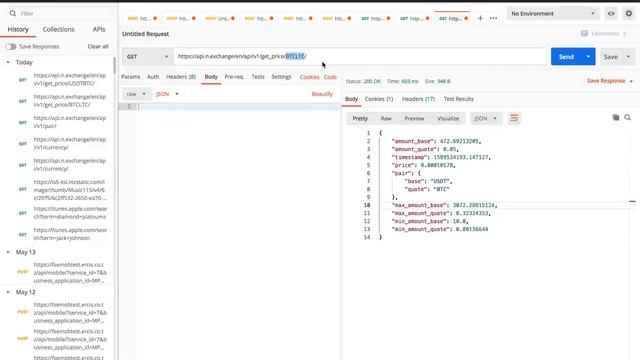Open the response Headers (17) tab
Screen dimensions: 640x360
coord(418,99)
